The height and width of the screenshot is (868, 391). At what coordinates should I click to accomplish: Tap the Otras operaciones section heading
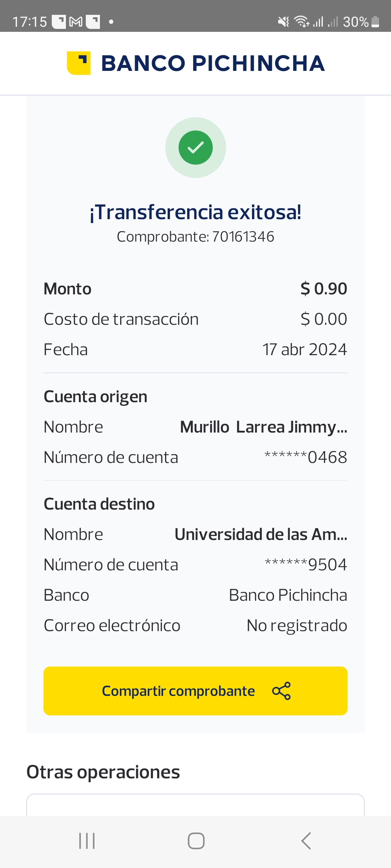[103, 772]
